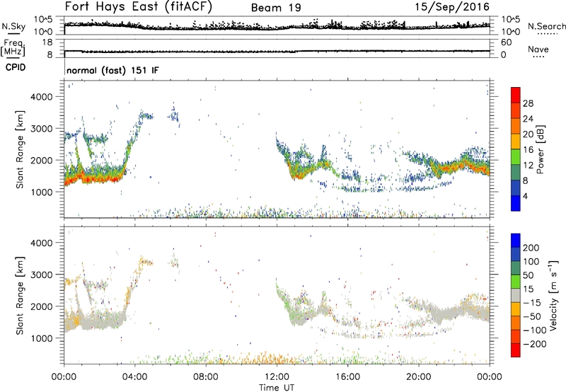Image resolution: width=566 pixels, height=392 pixels.
Task: Click the power colorbar value '16'
Action: pyautogui.click(x=528, y=150)
